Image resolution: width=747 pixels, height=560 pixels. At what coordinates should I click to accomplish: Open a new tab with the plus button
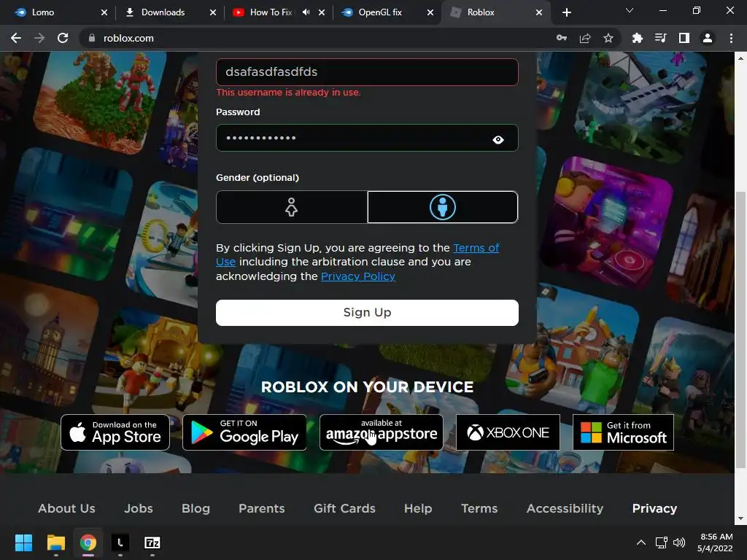566,12
